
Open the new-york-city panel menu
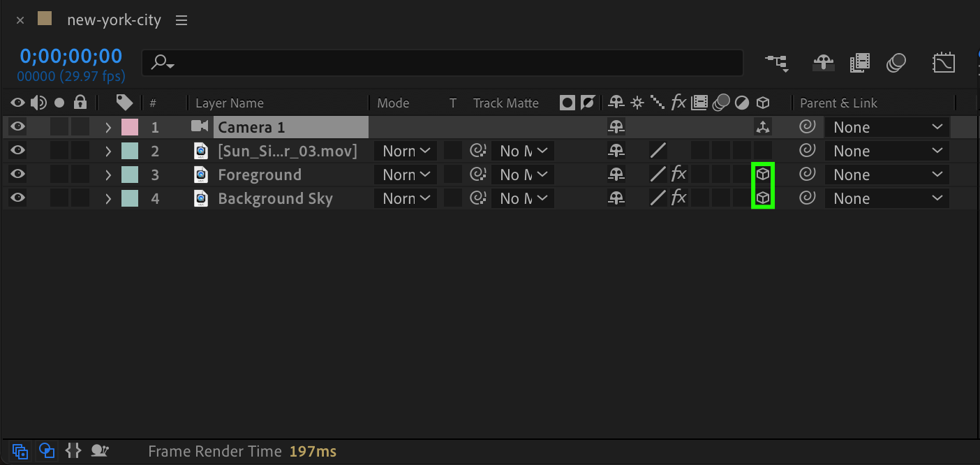(181, 20)
